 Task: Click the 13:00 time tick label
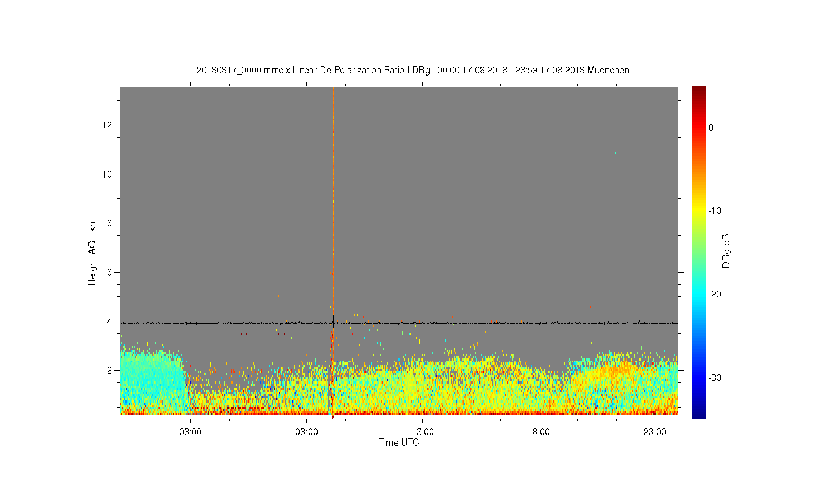point(423,432)
